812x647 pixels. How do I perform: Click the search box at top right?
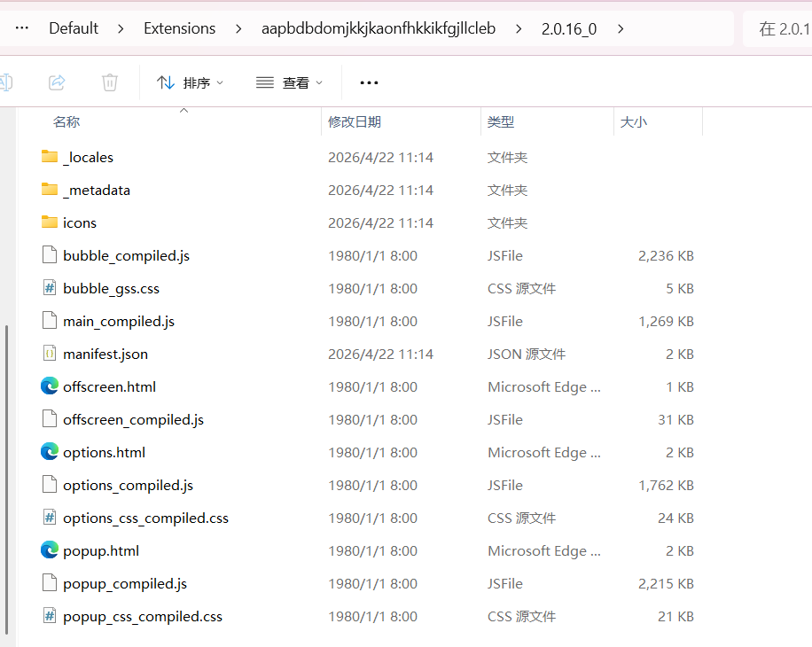tap(780, 28)
